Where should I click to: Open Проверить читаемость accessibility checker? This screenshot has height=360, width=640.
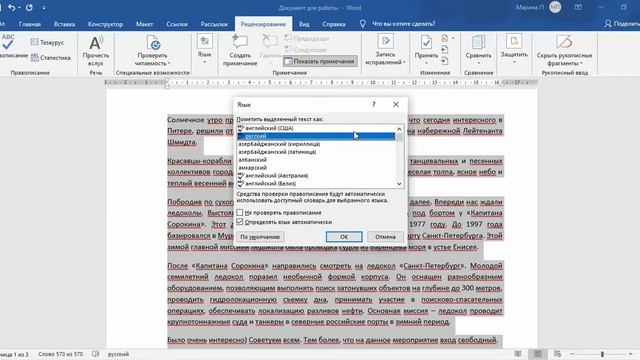(153, 50)
